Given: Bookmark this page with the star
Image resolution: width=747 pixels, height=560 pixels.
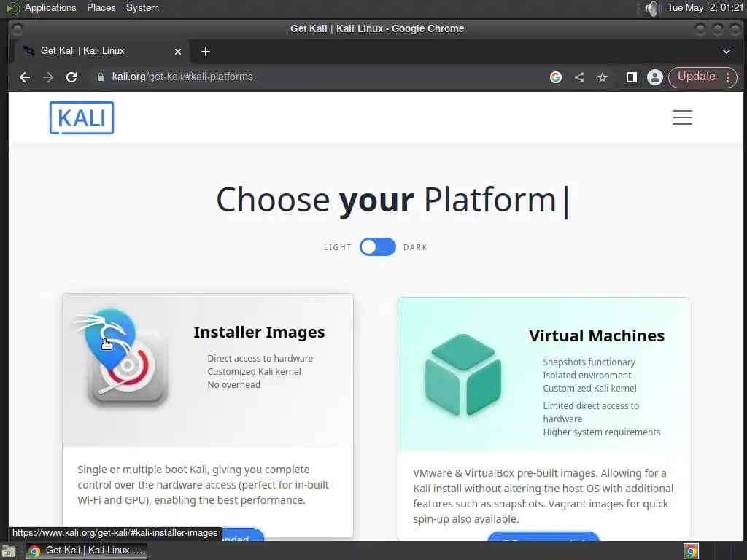Looking at the screenshot, I should [x=603, y=77].
